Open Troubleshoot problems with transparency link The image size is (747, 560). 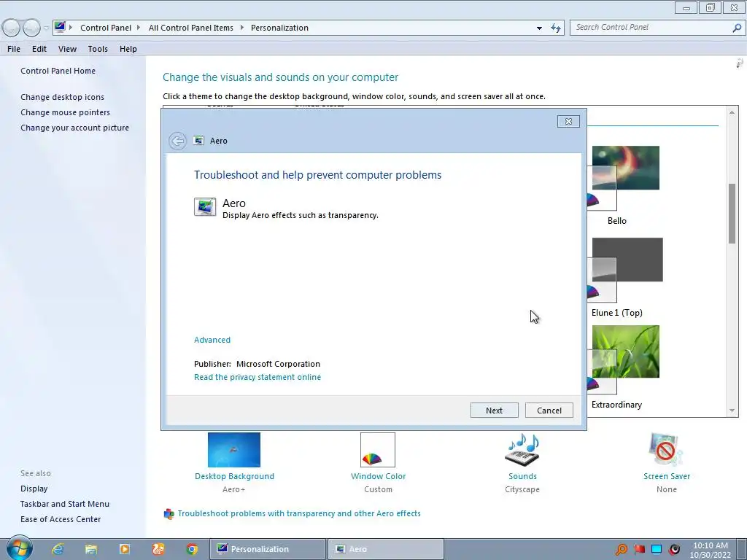298,514
